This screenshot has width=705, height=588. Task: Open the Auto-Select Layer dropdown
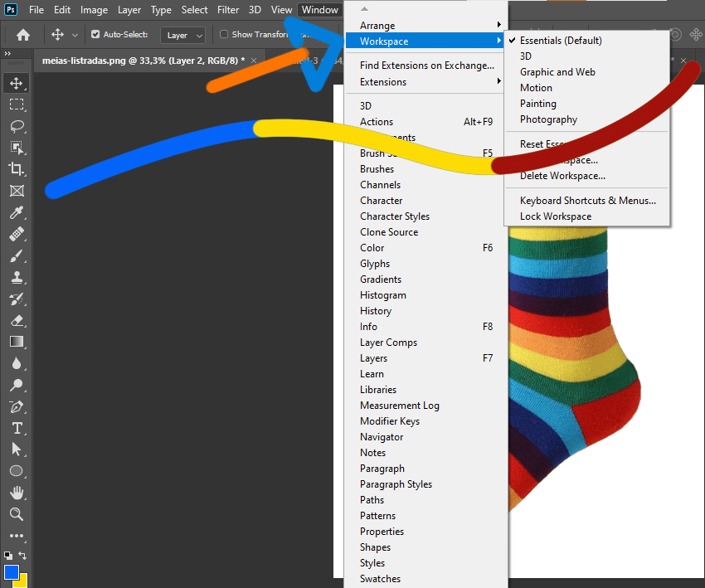click(x=184, y=35)
